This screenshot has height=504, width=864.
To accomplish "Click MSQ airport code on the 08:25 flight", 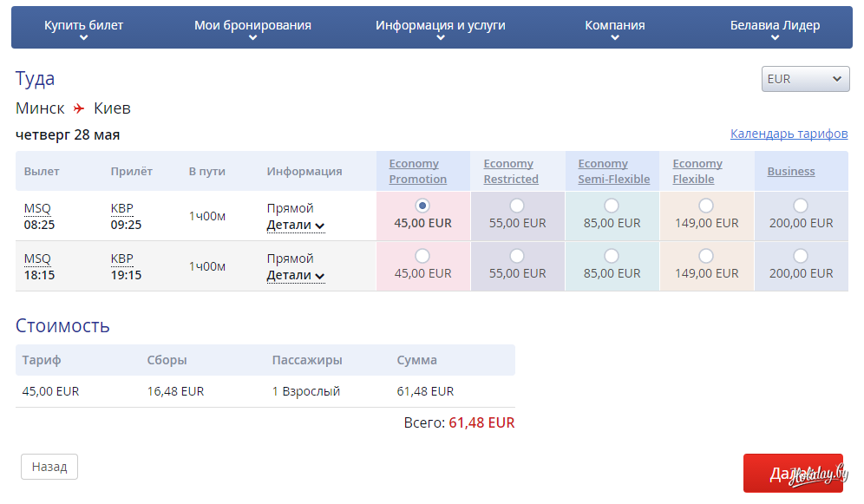I will [37, 208].
